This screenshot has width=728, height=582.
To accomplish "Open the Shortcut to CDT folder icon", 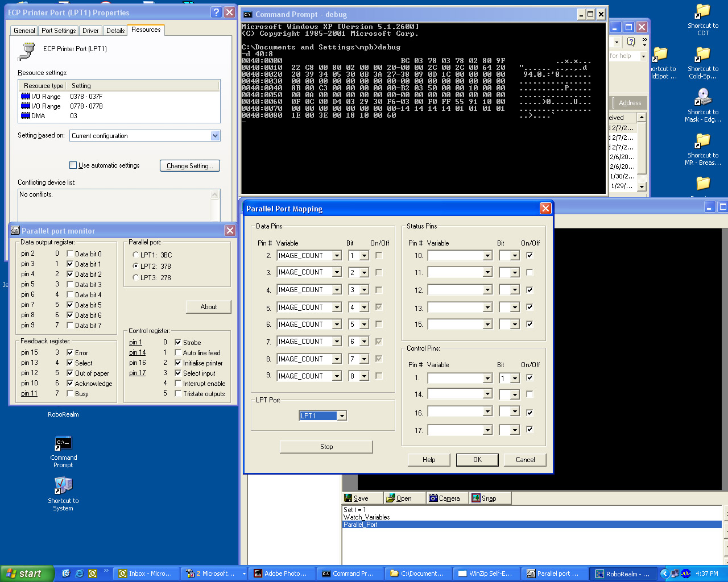I will 703,11.
